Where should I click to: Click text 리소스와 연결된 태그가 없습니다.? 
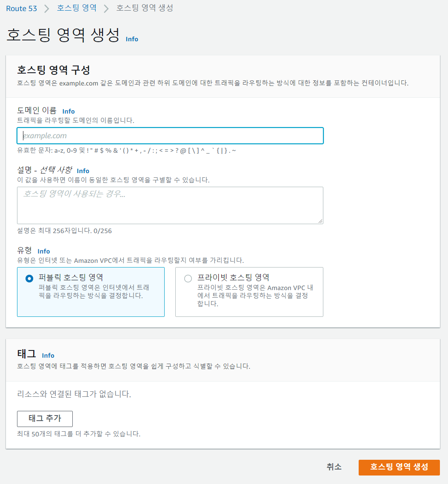click(x=74, y=394)
